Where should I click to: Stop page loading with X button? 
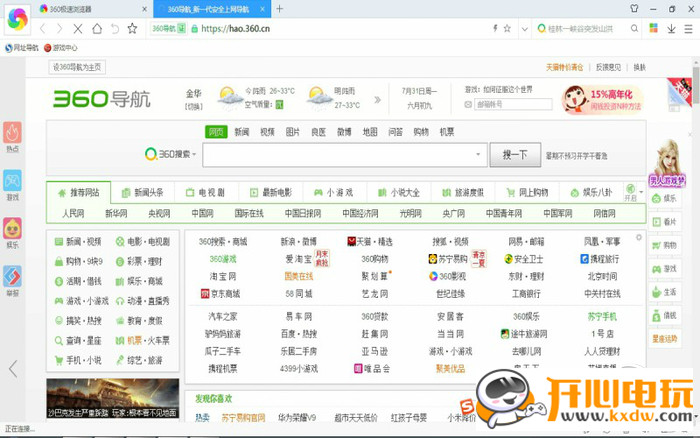pyautogui.click(x=78, y=29)
